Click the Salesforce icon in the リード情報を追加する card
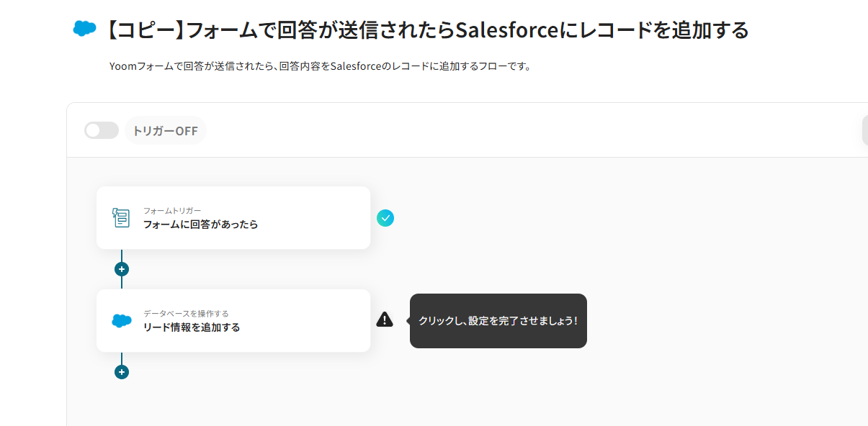 click(121, 321)
